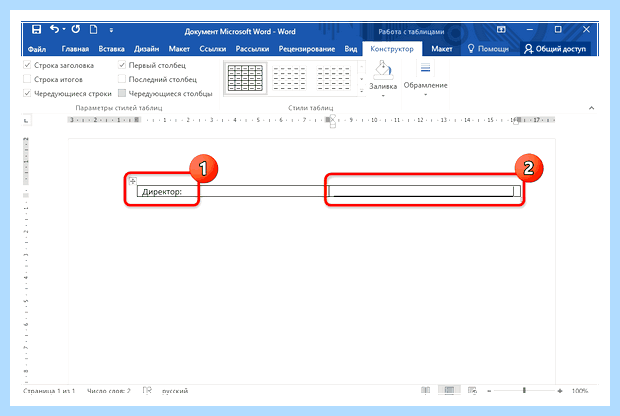This screenshot has width=620, height=416.
Task: Select the first table grid style thumbnail
Action: point(246,78)
